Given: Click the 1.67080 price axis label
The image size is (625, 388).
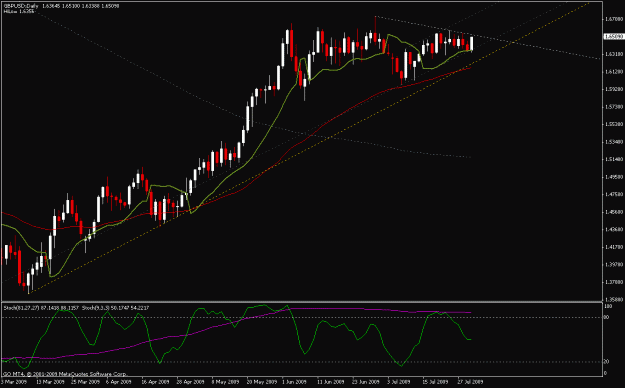Looking at the screenshot, I should [614, 19].
